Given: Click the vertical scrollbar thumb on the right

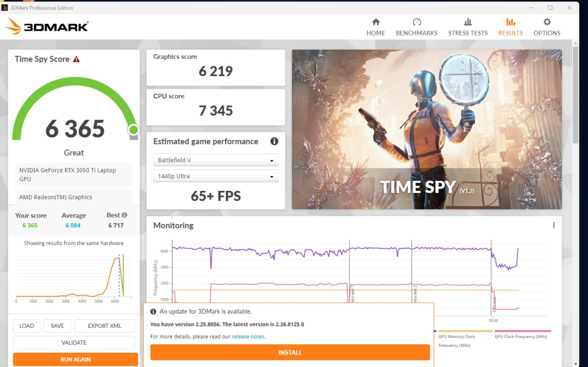Looking at the screenshot, I should [576, 94].
